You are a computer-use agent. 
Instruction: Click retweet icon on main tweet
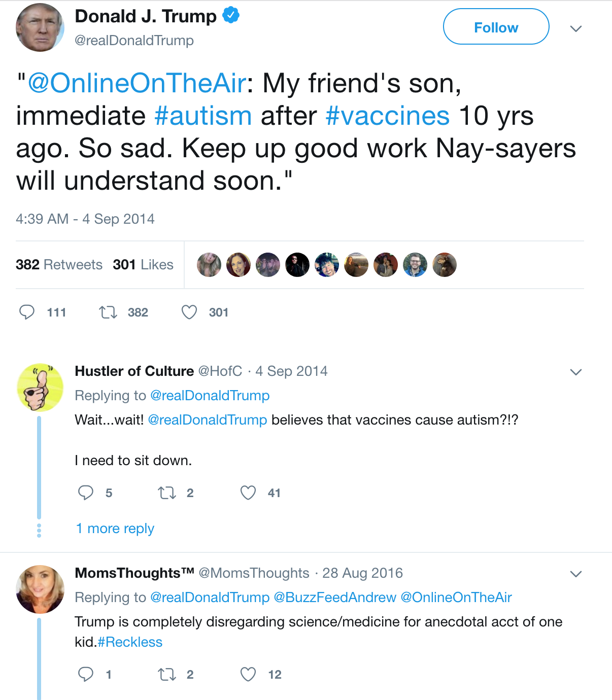[x=108, y=312]
